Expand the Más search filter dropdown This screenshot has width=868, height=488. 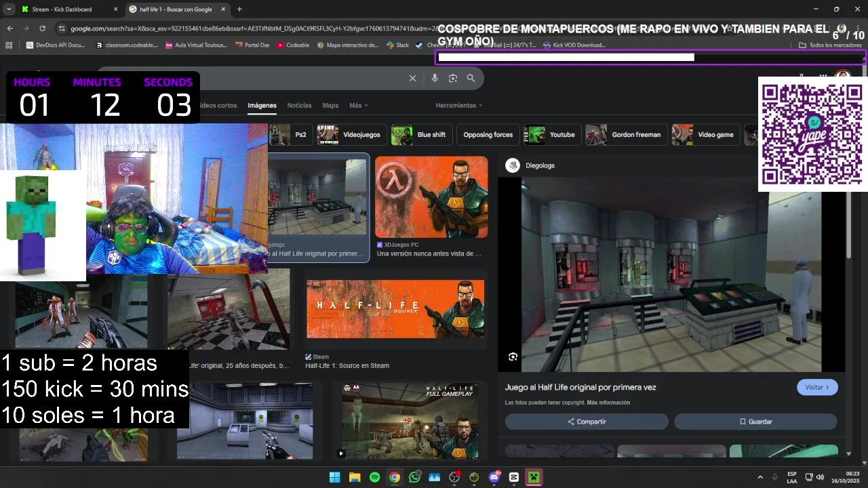pos(358,105)
